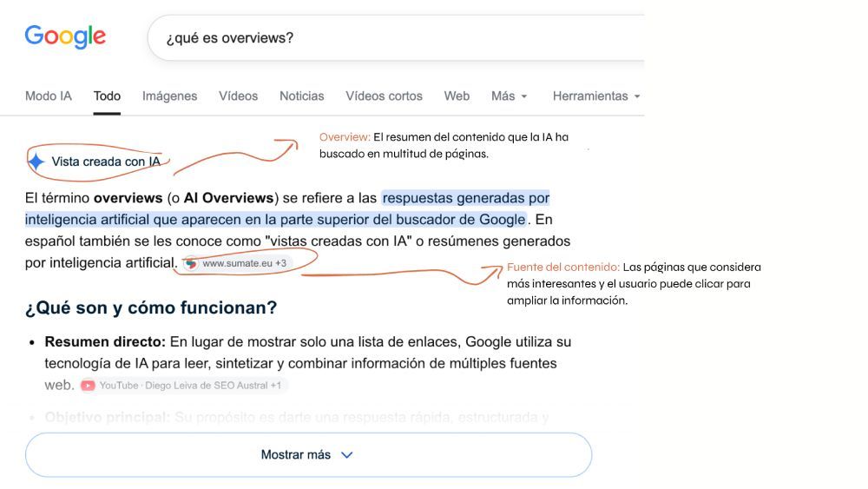This screenshot has height=489, width=868.
Task: Open the Vídeos cortos tab
Action: (385, 96)
